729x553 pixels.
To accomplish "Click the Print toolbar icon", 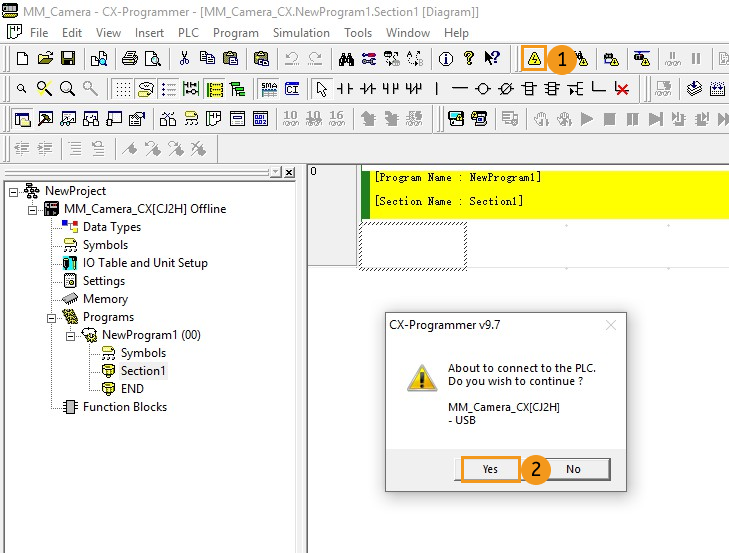I will [130, 59].
